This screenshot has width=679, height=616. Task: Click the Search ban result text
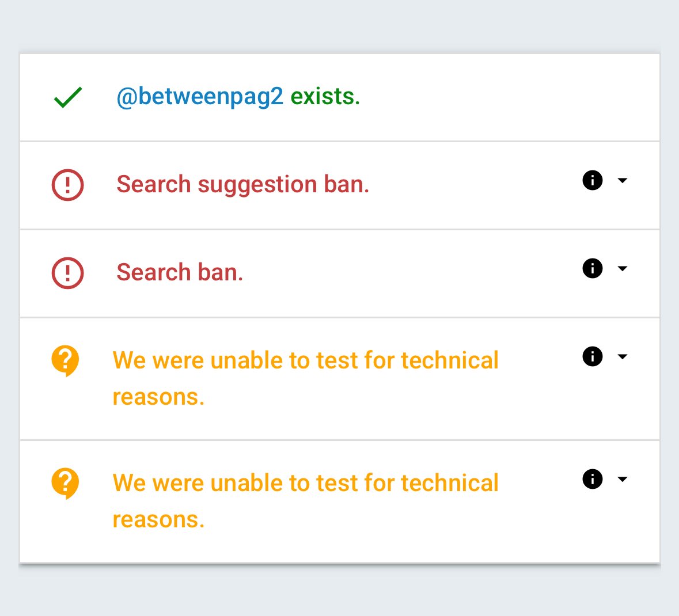pos(180,272)
